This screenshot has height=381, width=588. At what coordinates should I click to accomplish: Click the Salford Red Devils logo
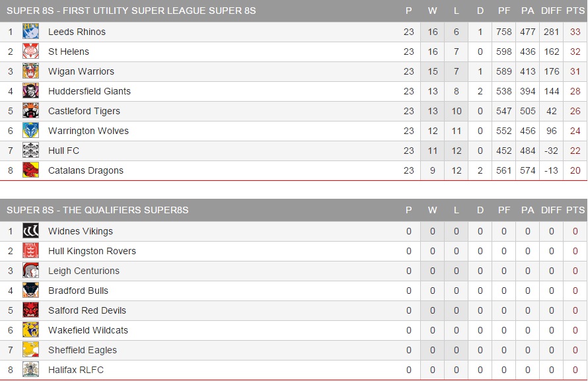[30, 310]
